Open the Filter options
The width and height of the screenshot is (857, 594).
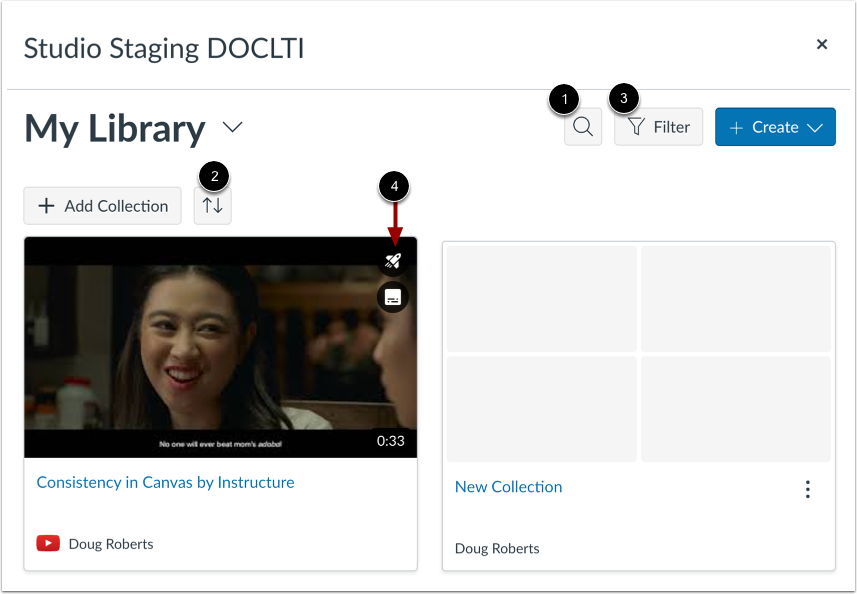coord(658,127)
